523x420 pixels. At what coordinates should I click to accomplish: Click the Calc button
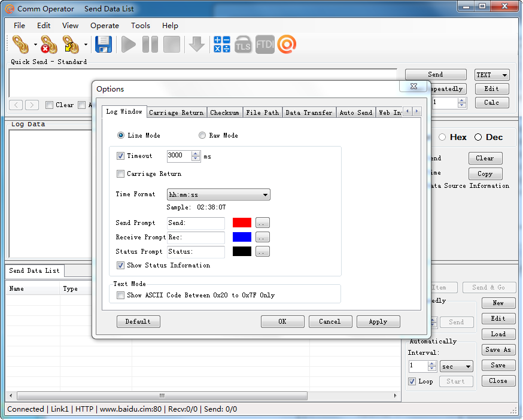coord(492,103)
